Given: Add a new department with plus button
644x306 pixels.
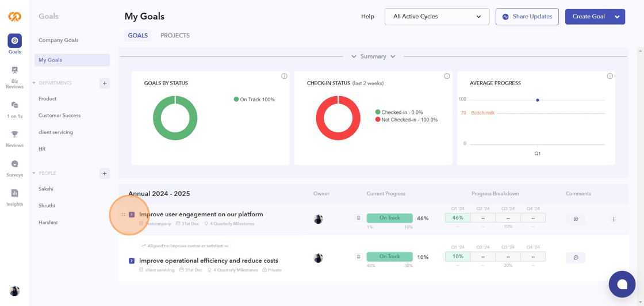Looking at the screenshot, I should point(105,83).
